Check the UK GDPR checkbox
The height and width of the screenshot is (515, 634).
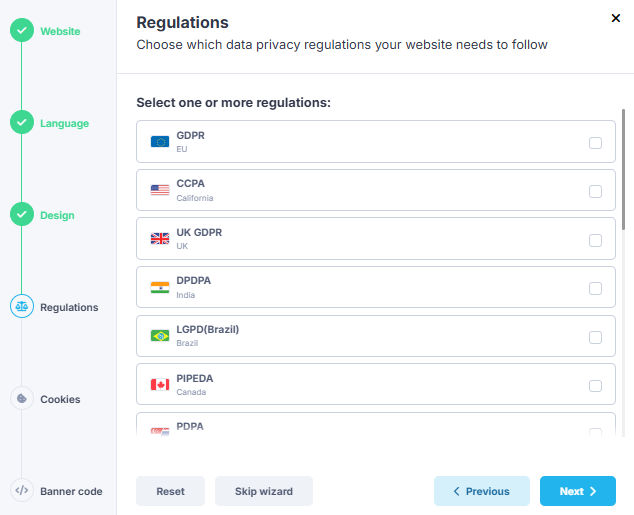[595, 240]
